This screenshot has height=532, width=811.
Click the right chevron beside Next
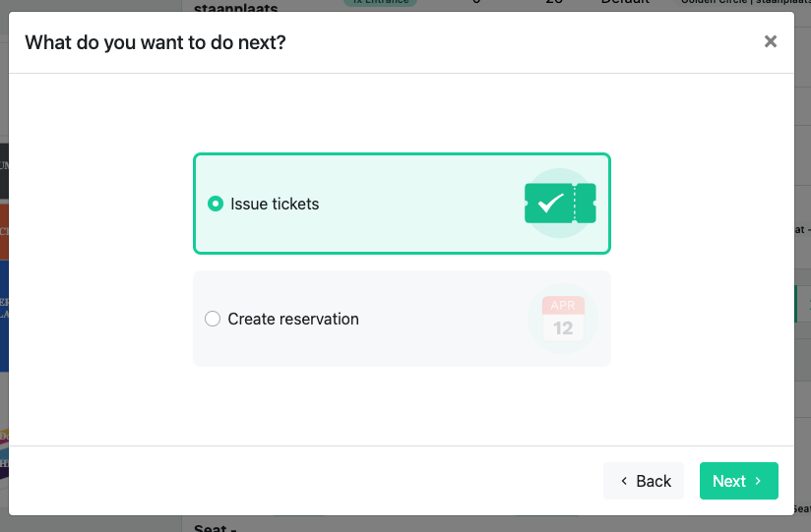pos(758,481)
